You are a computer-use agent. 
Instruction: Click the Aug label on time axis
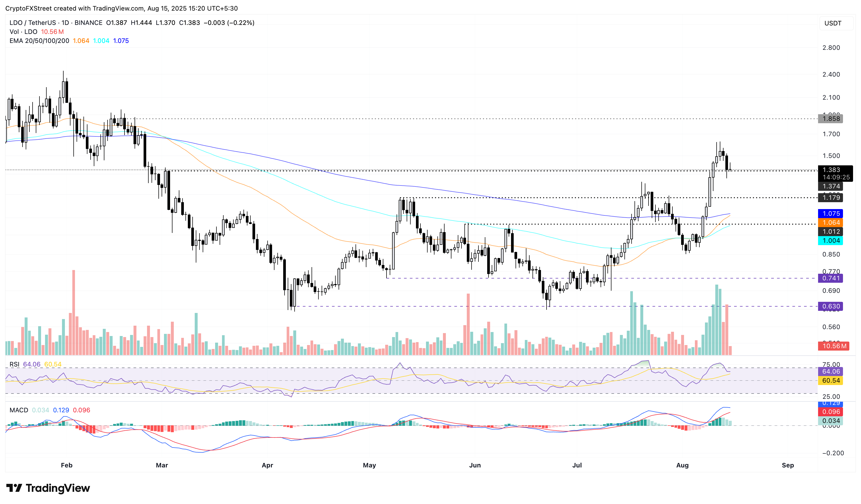(x=682, y=465)
